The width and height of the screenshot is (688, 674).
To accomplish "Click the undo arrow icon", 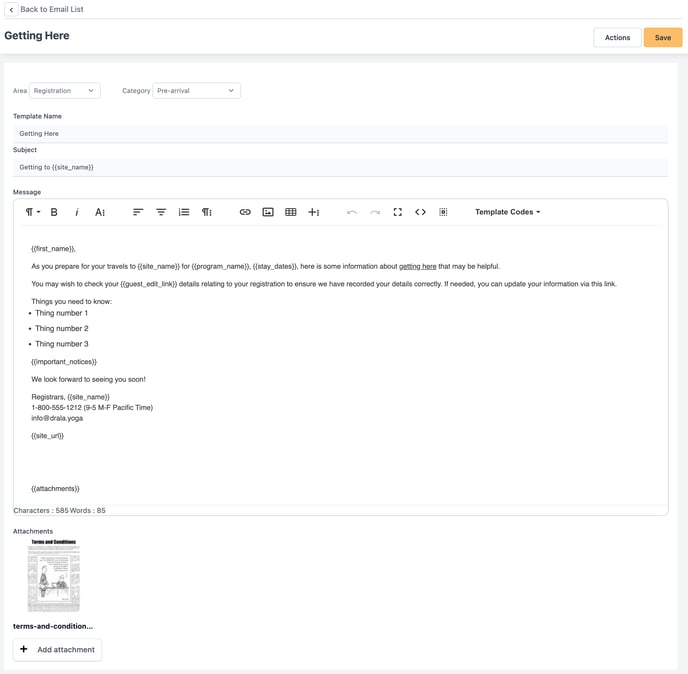I will (x=352, y=212).
